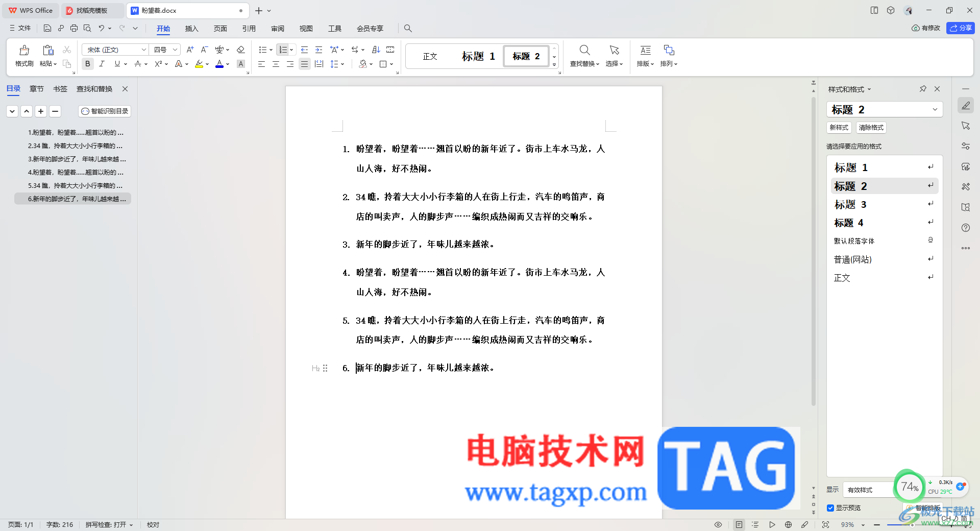980x531 pixels.
Task: Open Find and Replace (查找替换) tool
Action: point(584,56)
